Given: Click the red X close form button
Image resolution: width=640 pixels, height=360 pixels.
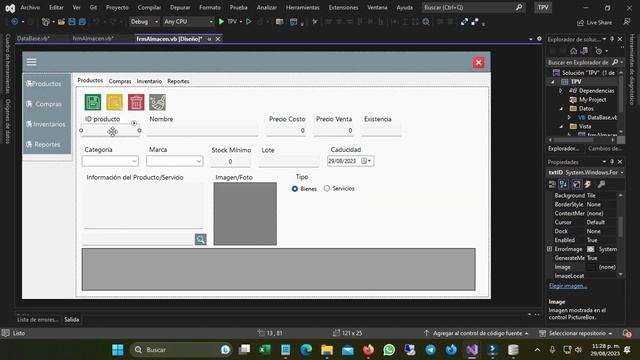Looking at the screenshot, I should (479, 62).
